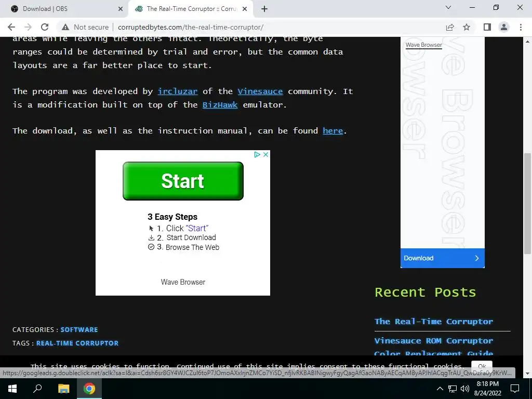
Task: Open Wave Browser link in sidebar ad
Action: [424, 45]
